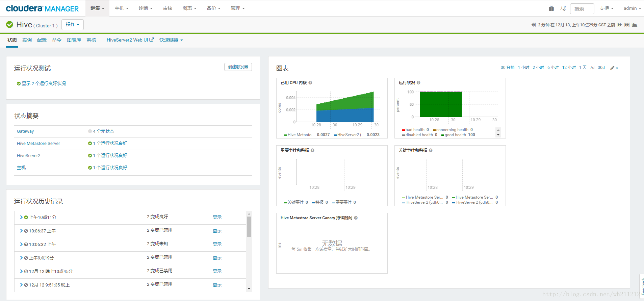This screenshot has width=644, height=301.
Task: Open the 图表 menu
Action: tap(189, 8)
